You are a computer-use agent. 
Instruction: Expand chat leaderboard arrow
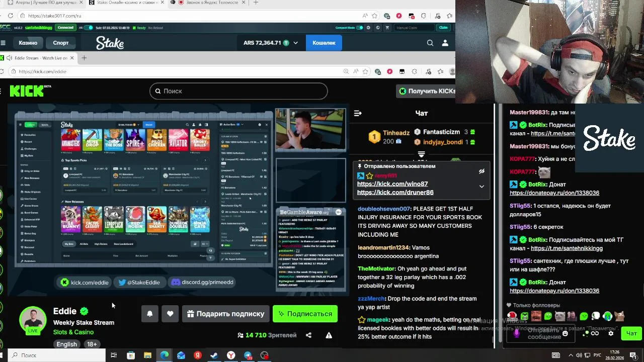[421, 154]
